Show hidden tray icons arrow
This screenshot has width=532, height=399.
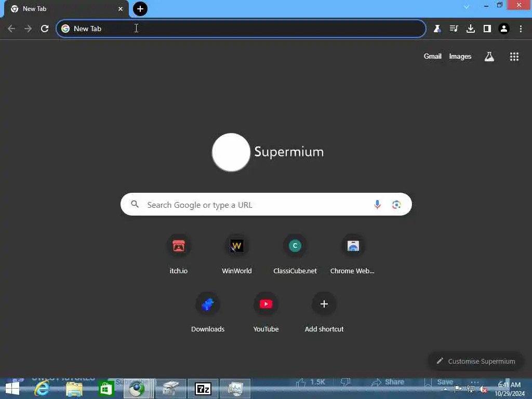[445, 389]
